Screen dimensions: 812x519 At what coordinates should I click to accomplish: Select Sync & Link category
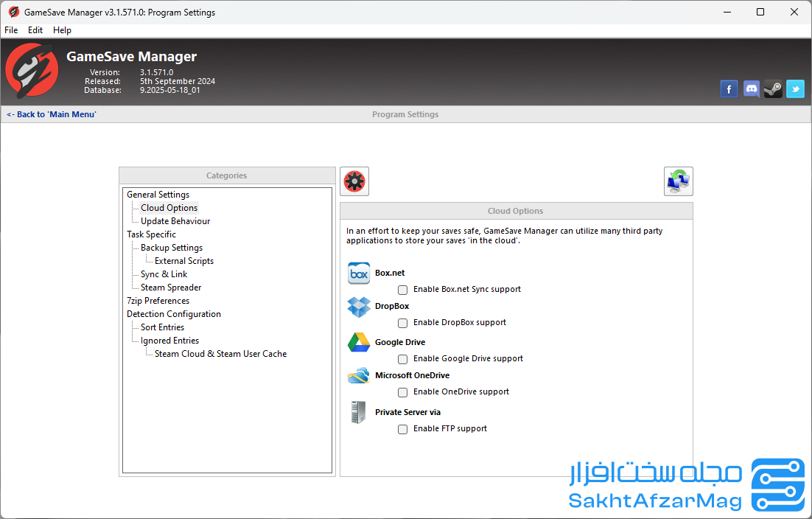[x=164, y=274]
